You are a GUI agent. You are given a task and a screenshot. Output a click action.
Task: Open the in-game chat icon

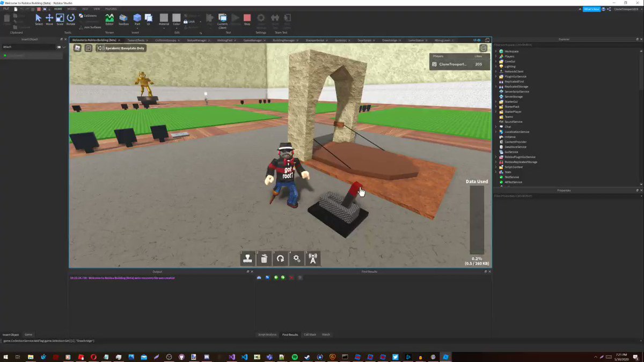click(88, 48)
